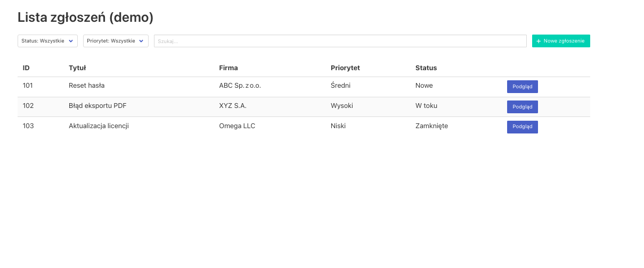Image resolution: width=644 pixels, height=268 pixels.
Task: Select the Błąd eksportu PDF row title
Action: click(97, 106)
